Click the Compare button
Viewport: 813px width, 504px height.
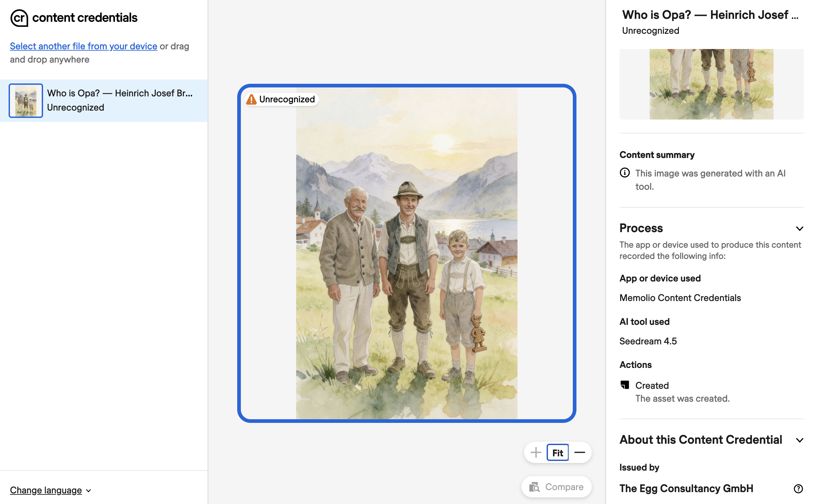click(557, 487)
